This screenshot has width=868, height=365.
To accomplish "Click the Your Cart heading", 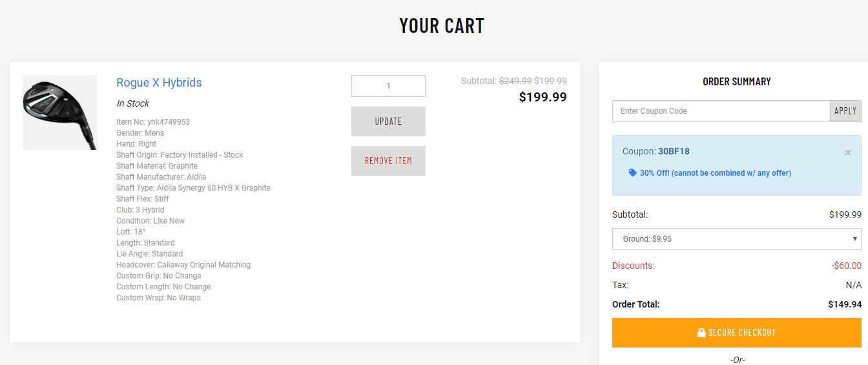I will click(442, 26).
